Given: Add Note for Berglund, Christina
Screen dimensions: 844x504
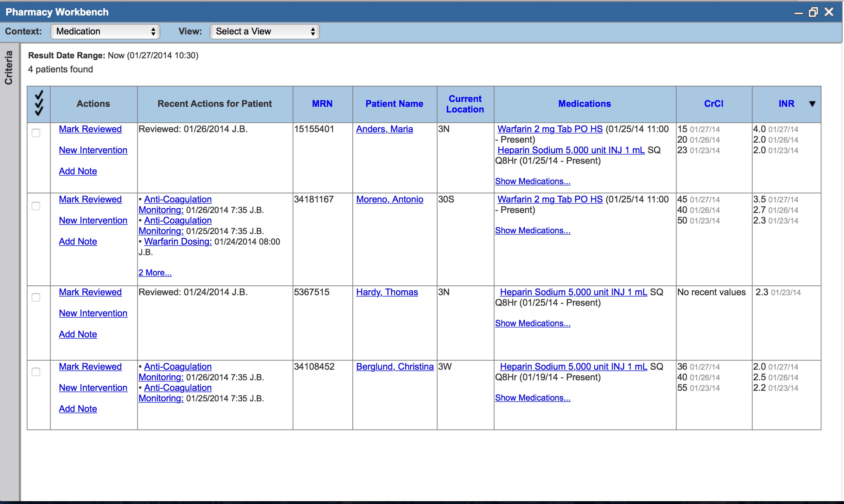Looking at the screenshot, I should [x=78, y=409].
